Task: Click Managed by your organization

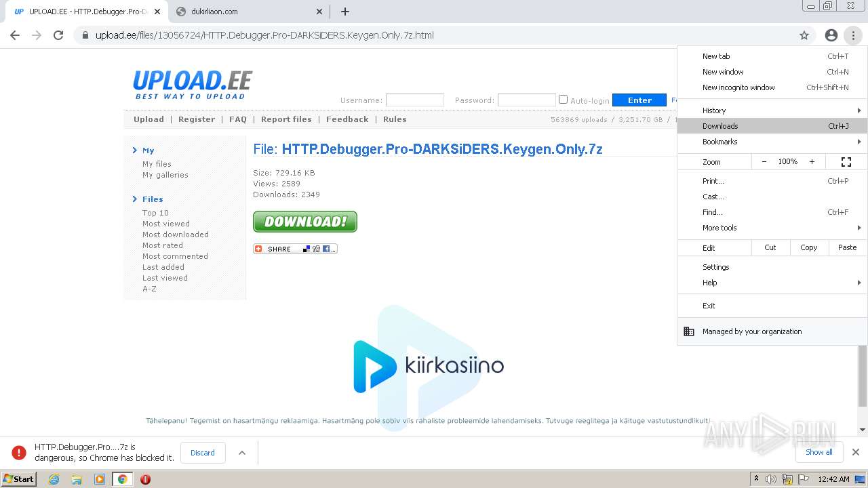Action: 772,331
